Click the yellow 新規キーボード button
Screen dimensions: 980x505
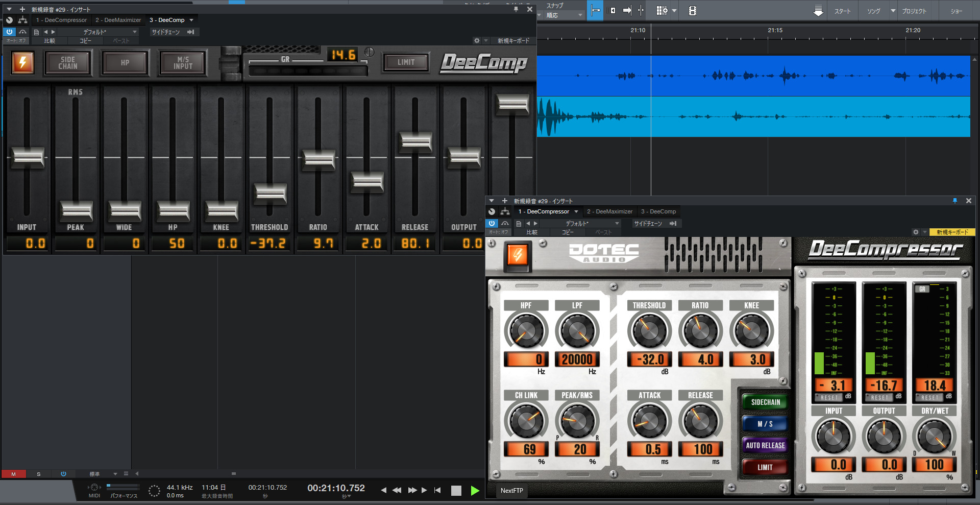952,232
